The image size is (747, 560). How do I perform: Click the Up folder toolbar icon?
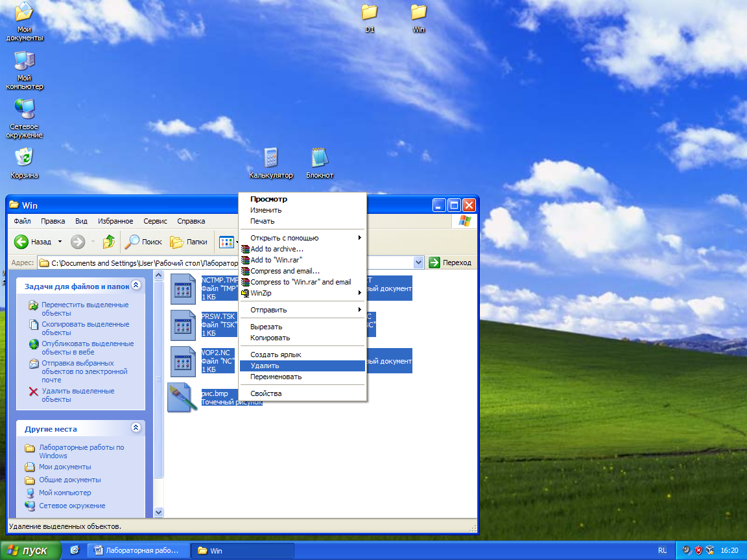109,242
